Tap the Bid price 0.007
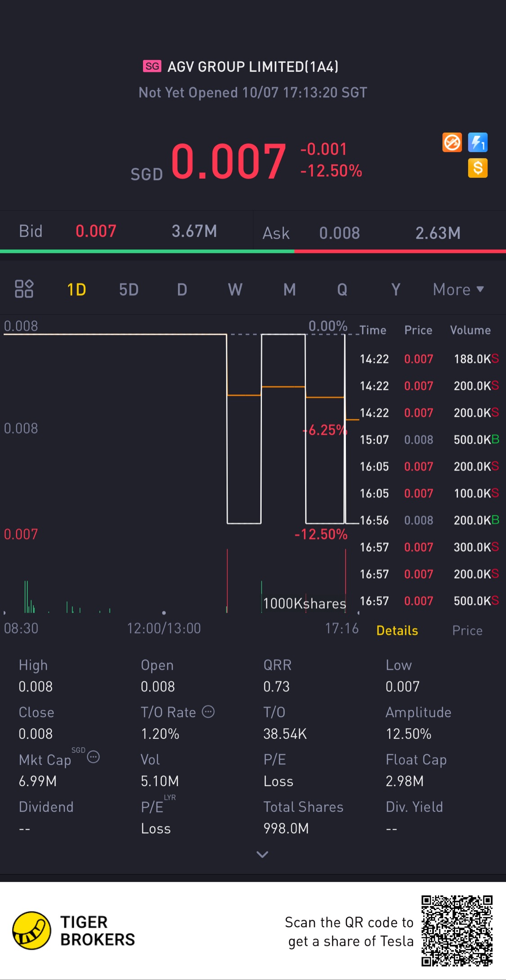Screen dimensions: 506x980 point(96,231)
